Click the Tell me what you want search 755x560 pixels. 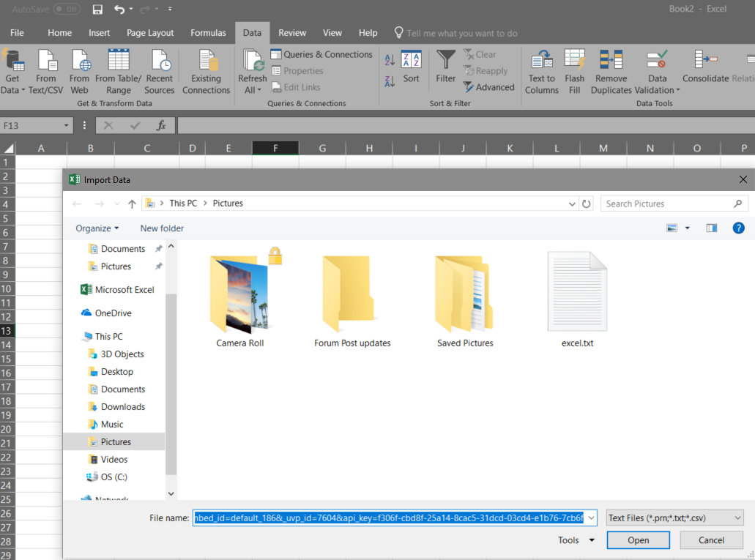tap(462, 33)
